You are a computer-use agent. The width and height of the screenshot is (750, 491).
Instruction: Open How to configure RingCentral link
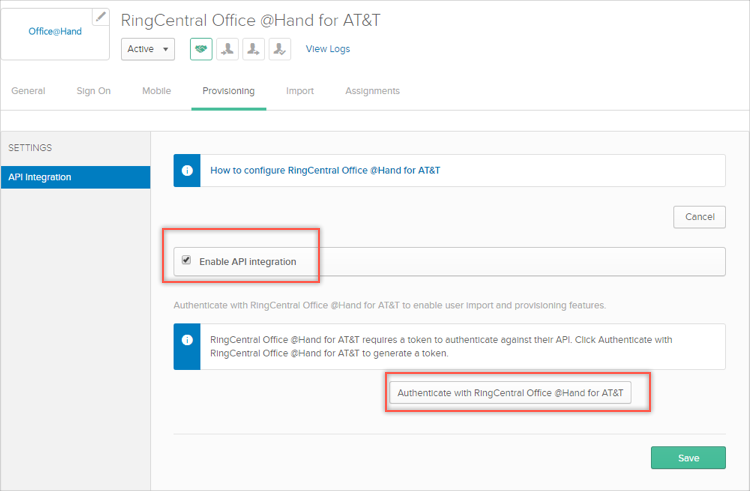point(325,170)
